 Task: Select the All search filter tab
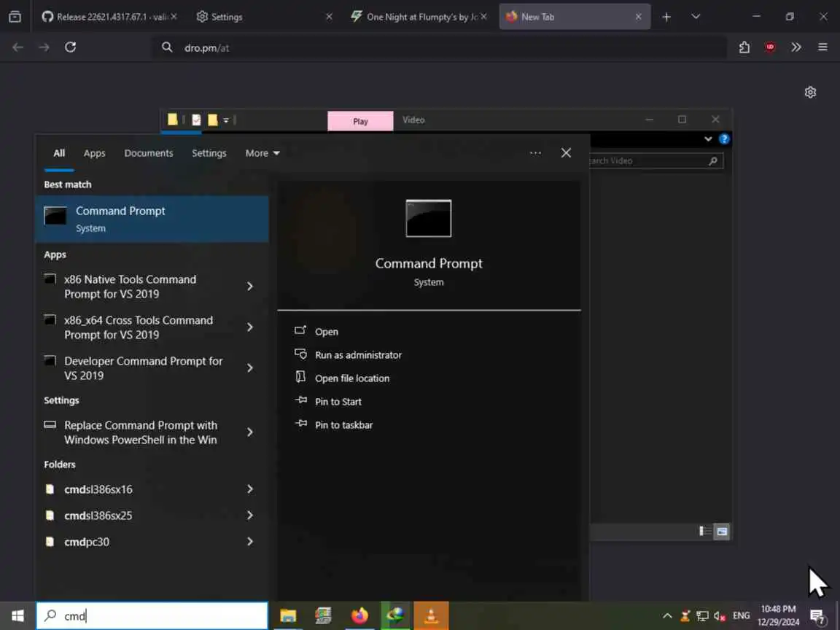pos(59,153)
